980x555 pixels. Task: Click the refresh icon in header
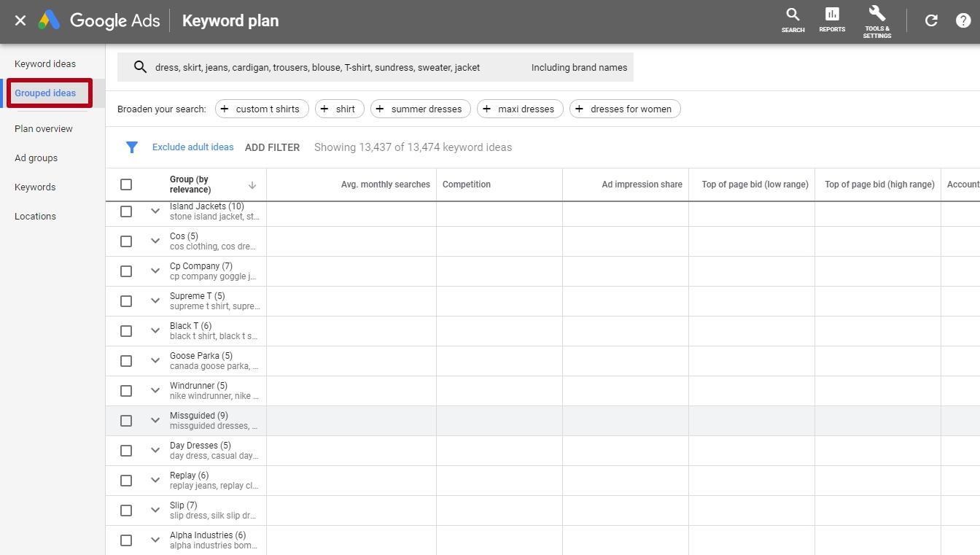tap(931, 20)
